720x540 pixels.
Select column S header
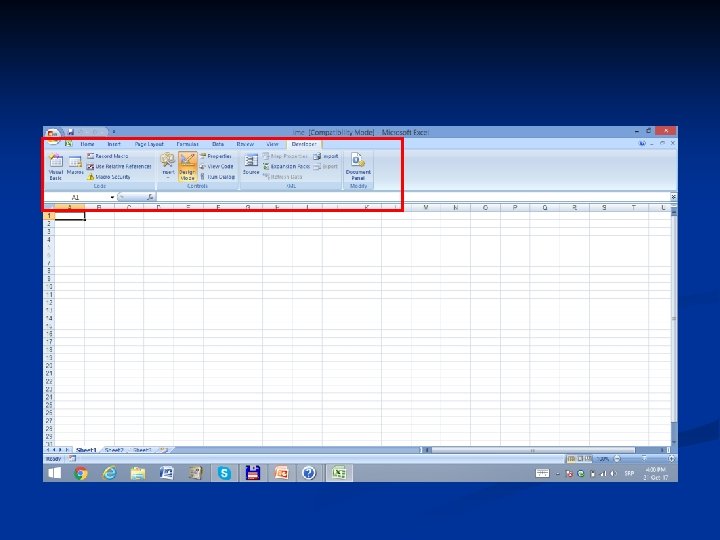click(604, 208)
